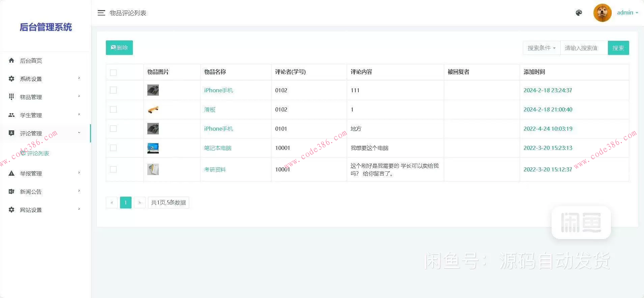This screenshot has height=298, width=644.
Task: Go to previous page in pagination
Action: tap(112, 203)
